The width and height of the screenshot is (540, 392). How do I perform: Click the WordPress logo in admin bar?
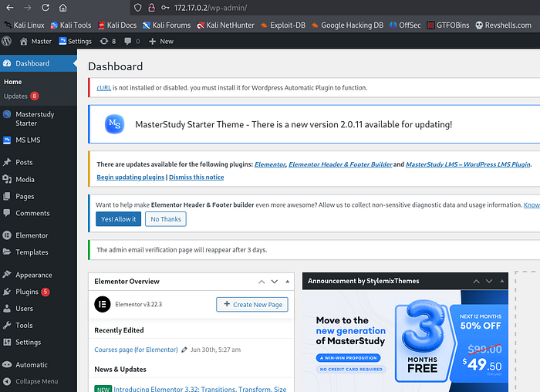(x=6, y=42)
